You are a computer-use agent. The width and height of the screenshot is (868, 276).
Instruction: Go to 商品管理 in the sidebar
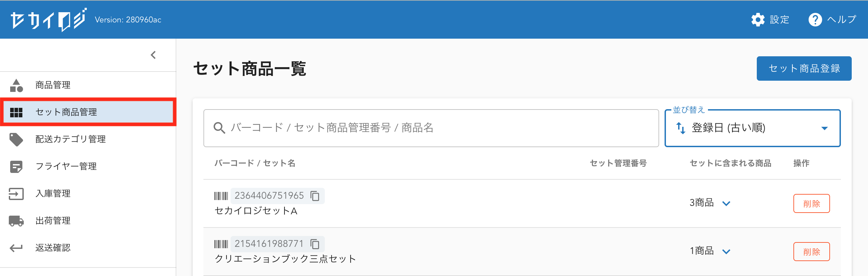tap(53, 85)
